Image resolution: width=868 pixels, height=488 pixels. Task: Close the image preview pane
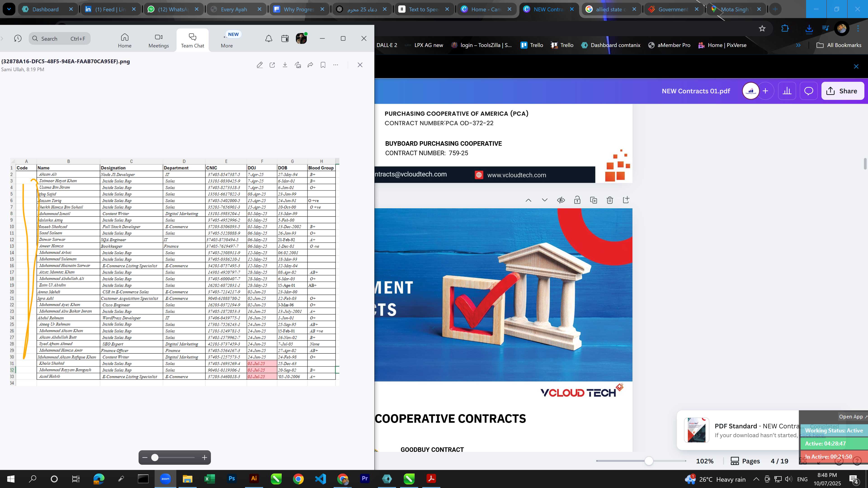coord(360,65)
